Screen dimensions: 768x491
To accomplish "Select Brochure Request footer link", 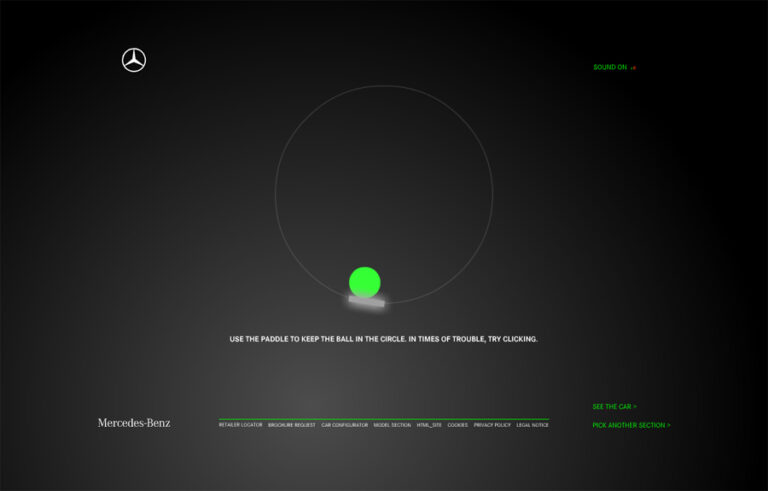I will point(292,425).
